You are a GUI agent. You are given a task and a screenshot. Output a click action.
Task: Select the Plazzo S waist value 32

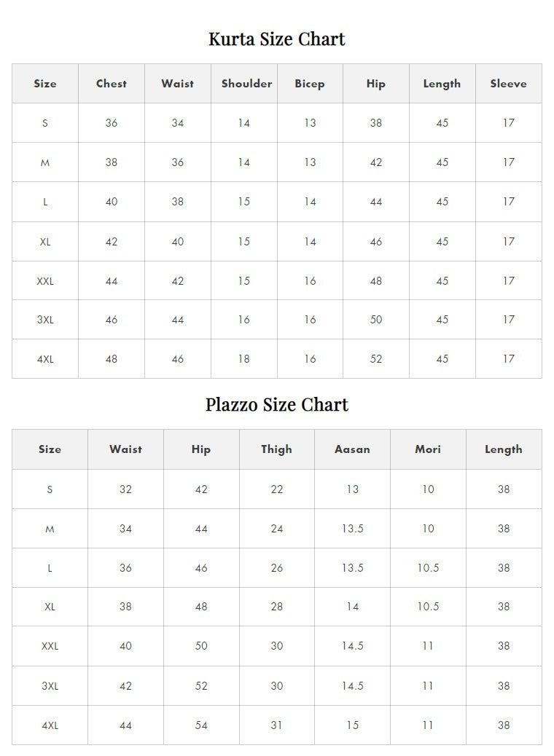tap(125, 489)
